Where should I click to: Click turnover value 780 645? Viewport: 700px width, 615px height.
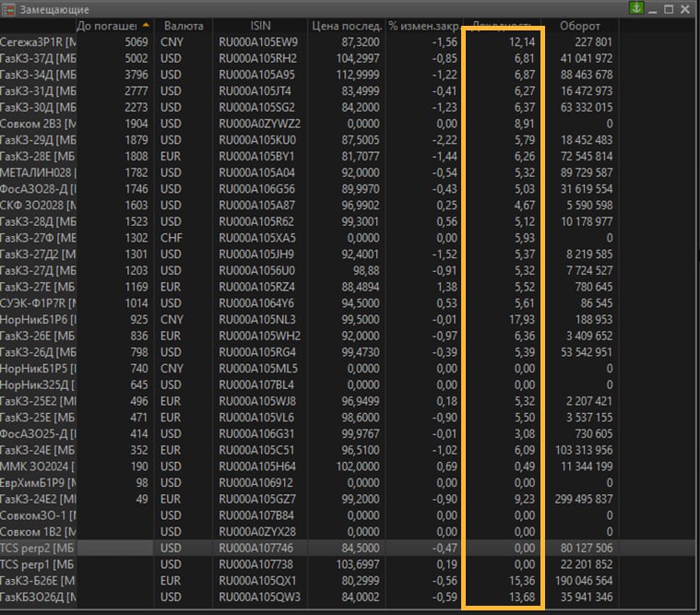593,287
